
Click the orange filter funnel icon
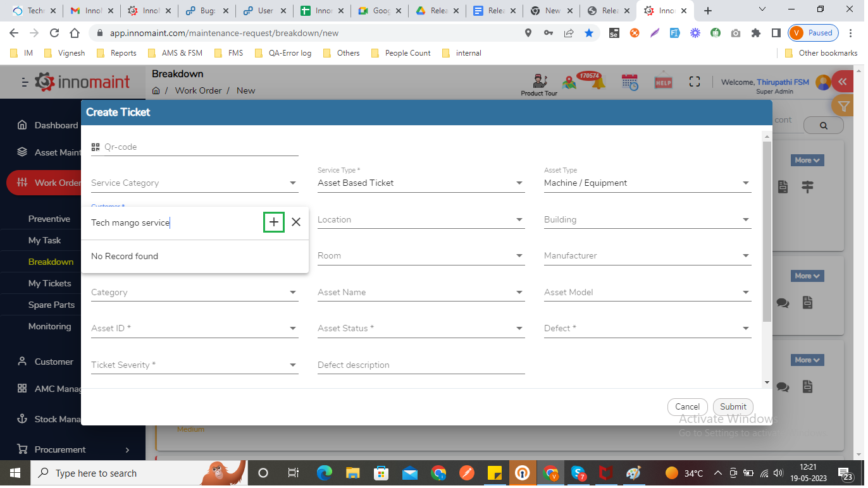(843, 106)
